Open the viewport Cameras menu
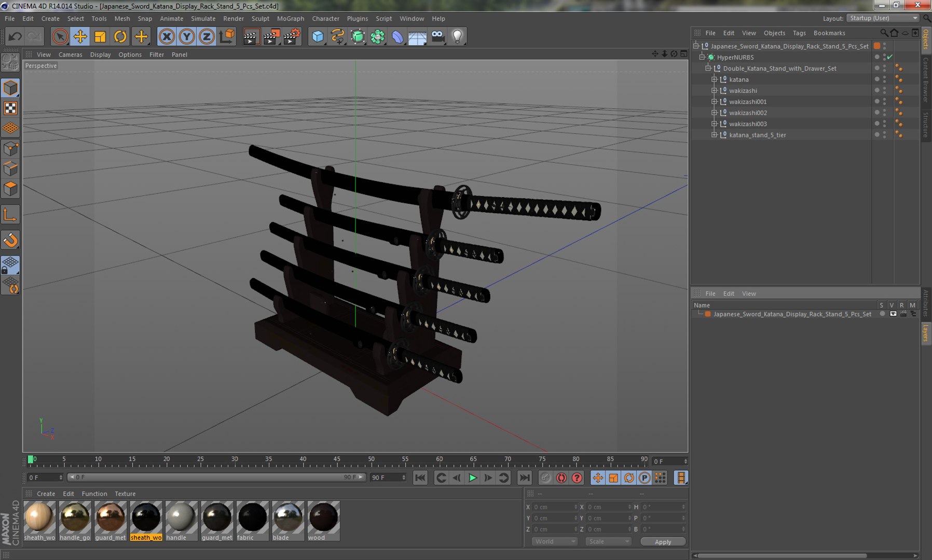The image size is (932, 560). (70, 54)
